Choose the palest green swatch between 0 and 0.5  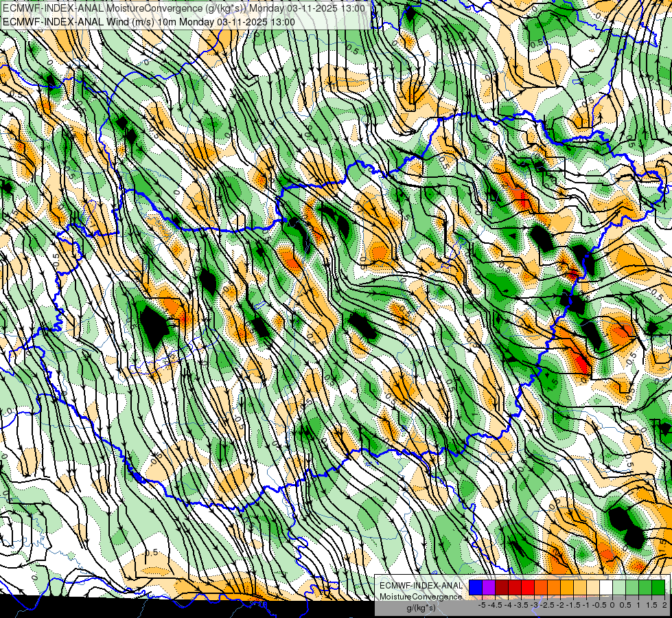click(619, 588)
